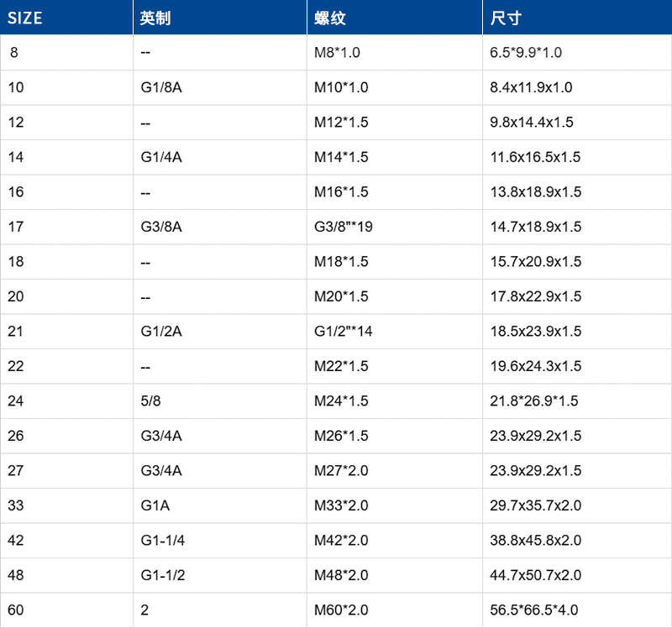Select dimension 9.8x14.4x1.5 cell
Screen dimensions: 672x628
(532, 123)
